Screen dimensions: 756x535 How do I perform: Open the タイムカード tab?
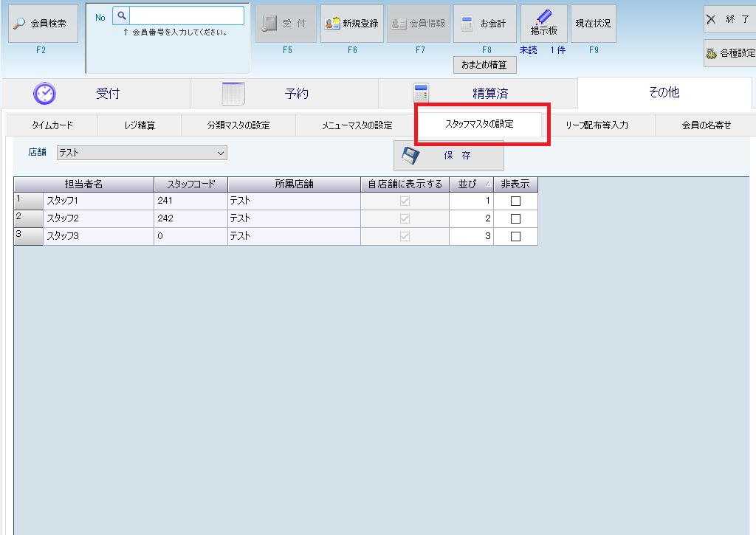coord(52,125)
